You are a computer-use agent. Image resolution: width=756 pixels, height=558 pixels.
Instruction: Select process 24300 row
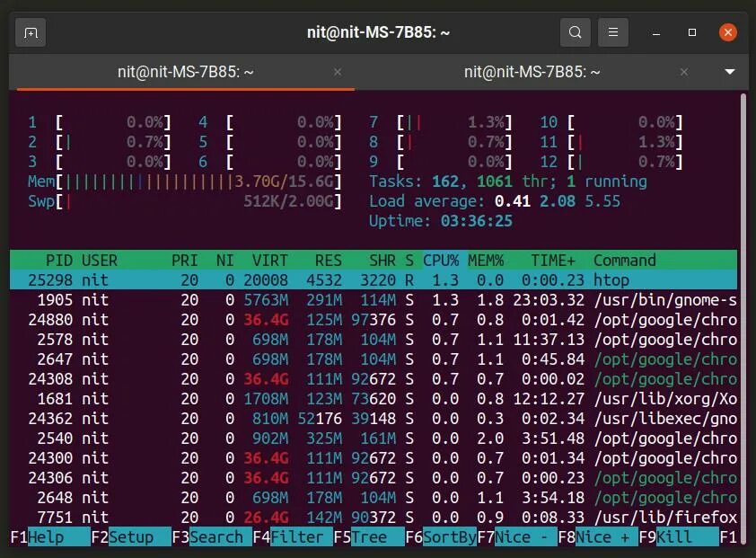click(x=374, y=458)
